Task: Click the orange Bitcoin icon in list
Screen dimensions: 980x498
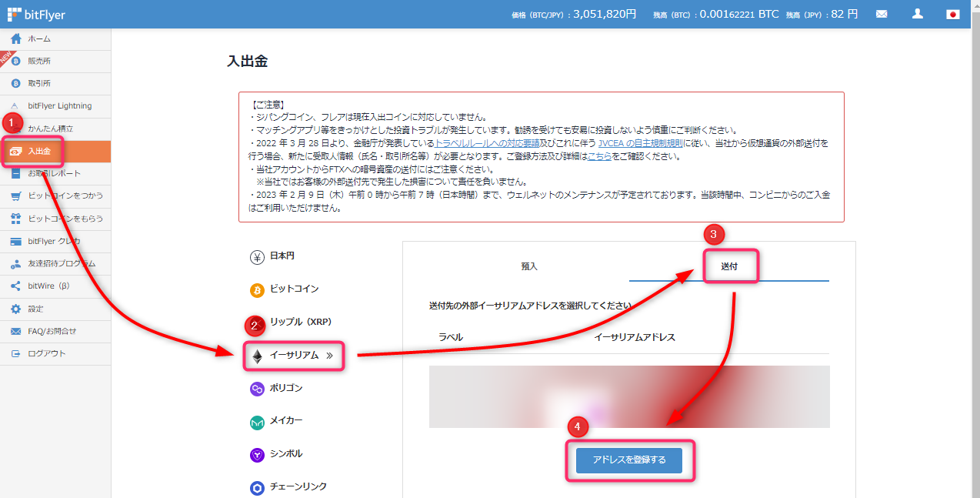Action: tap(257, 289)
